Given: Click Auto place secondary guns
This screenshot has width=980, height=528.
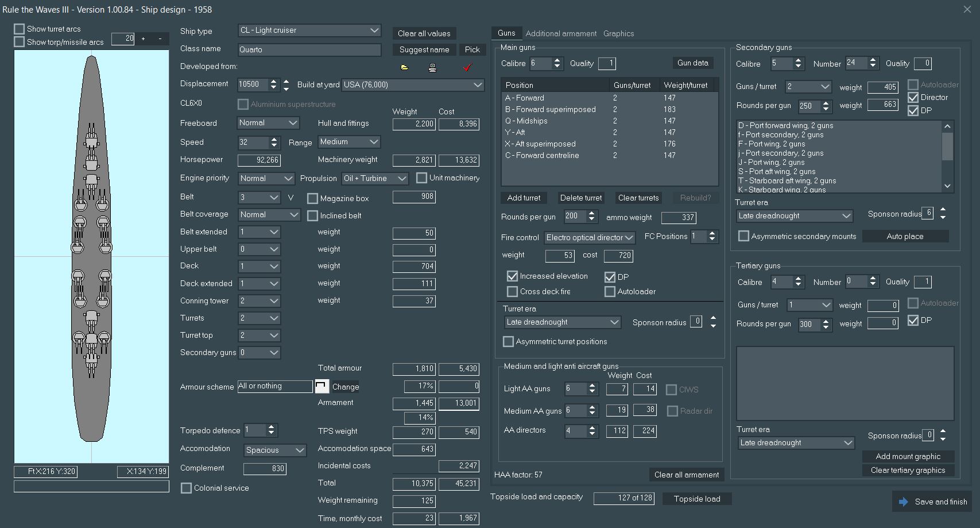Looking at the screenshot, I should pos(905,236).
